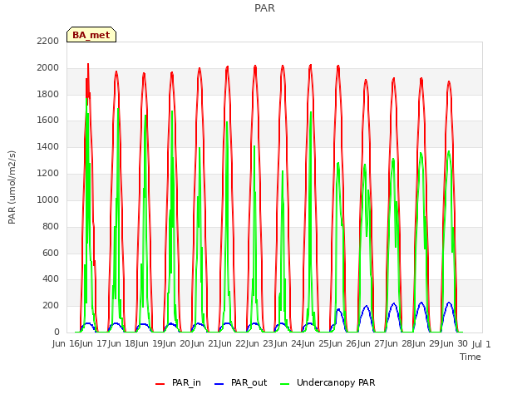Click the 17Jun x-axis tick label
The width and height of the screenshot is (532, 399).
click(x=109, y=344)
